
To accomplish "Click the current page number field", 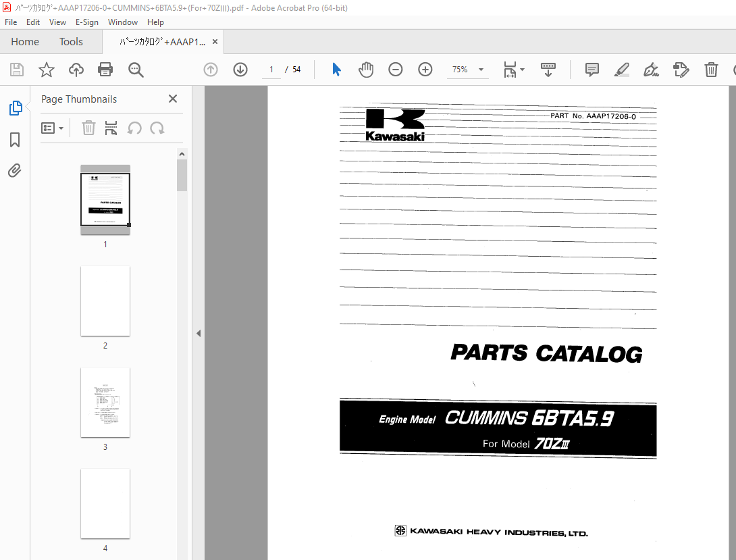I will (x=271, y=70).
